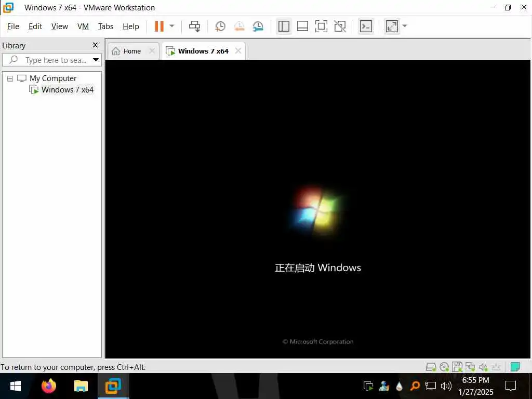Open the library search filter dropdown
This screenshot has width=532, height=399.
tap(96, 60)
